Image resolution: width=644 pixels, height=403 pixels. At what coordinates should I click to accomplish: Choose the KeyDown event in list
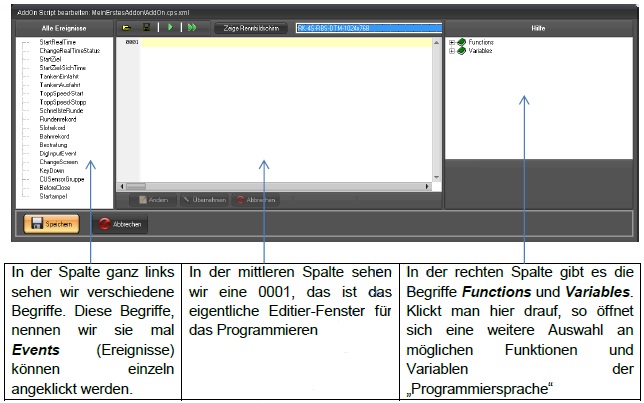[52, 170]
